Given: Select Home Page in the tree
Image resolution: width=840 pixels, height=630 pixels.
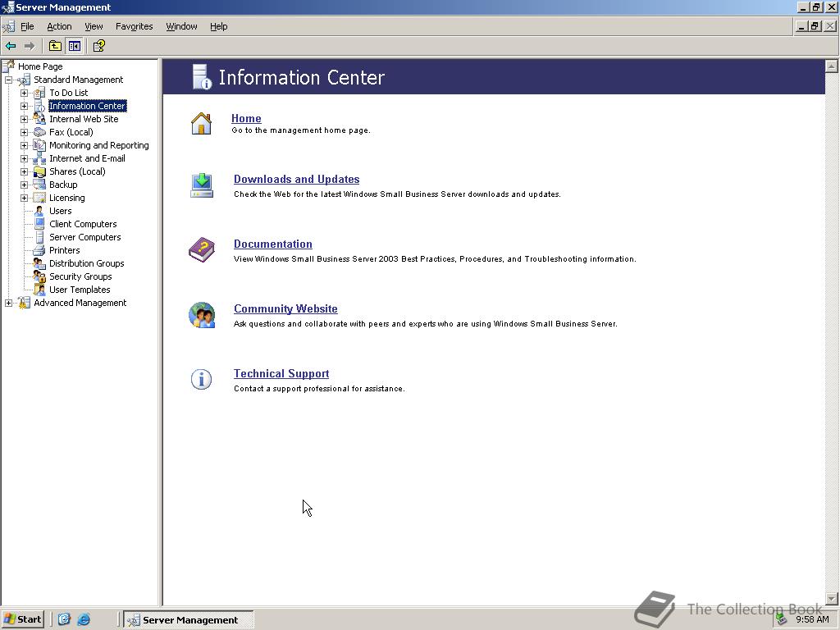Looking at the screenshot, I should click(x=40, y=66).
